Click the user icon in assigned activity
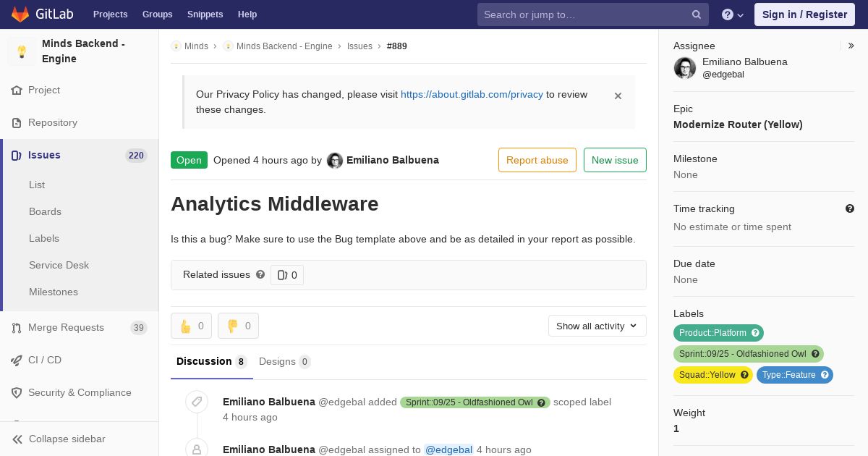The width and height of the screenshot is (868, 456). (x=197, y=449)
